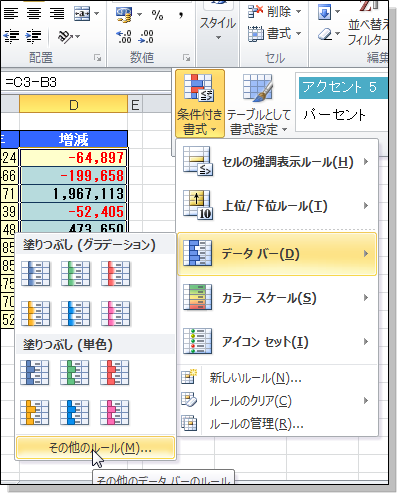
Task: Click cell with value -52,405
Action: pyautogui.click(x=73, y=211)
